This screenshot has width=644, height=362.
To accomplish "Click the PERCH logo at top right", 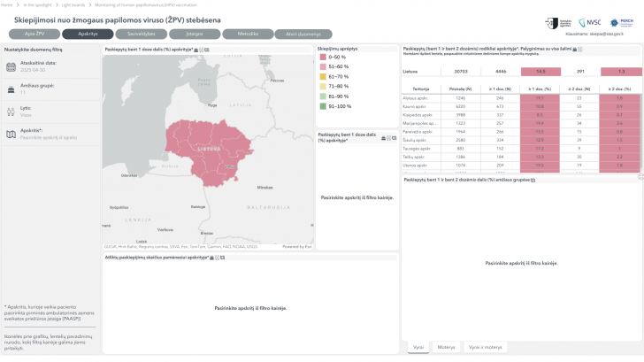I will [x=620, y=22].
